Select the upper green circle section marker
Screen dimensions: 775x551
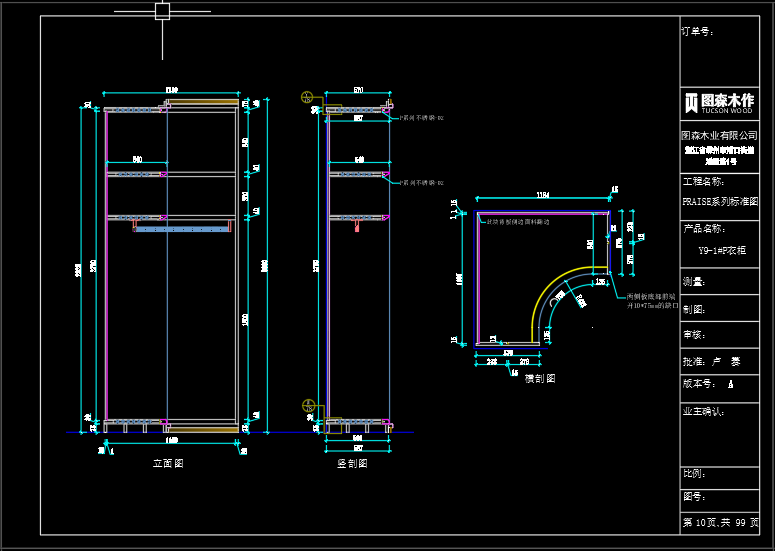point(308,97)
